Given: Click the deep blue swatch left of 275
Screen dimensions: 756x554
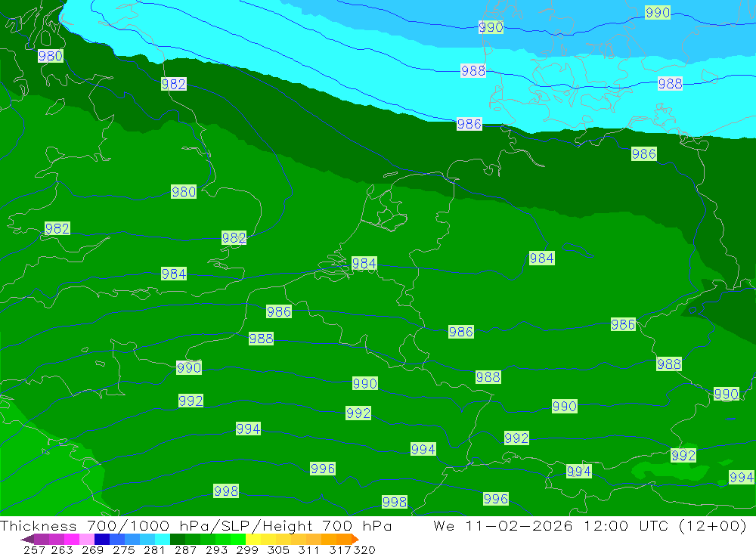Looking at the screenshot, I should coord(102,539).
